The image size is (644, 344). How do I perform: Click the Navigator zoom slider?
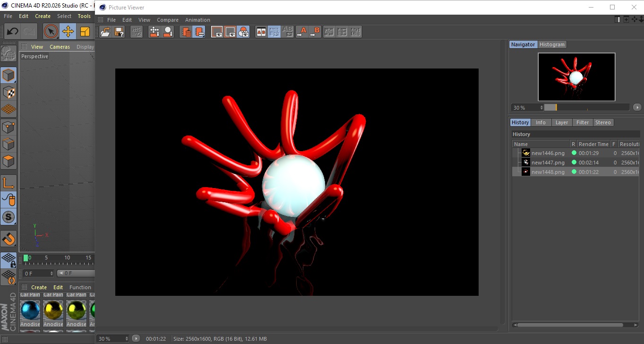[x=587, y=108]
